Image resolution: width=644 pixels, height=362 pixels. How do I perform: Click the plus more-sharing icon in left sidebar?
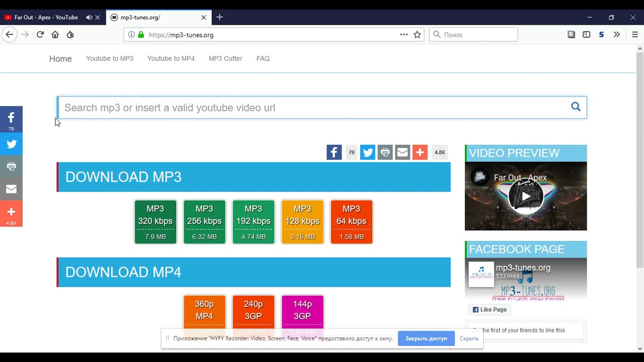click(x=11, y=214)
